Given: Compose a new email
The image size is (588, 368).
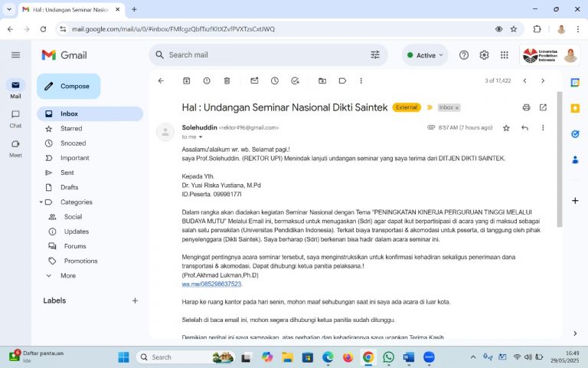Looking at the screenshot, I should tap(69, 87).
